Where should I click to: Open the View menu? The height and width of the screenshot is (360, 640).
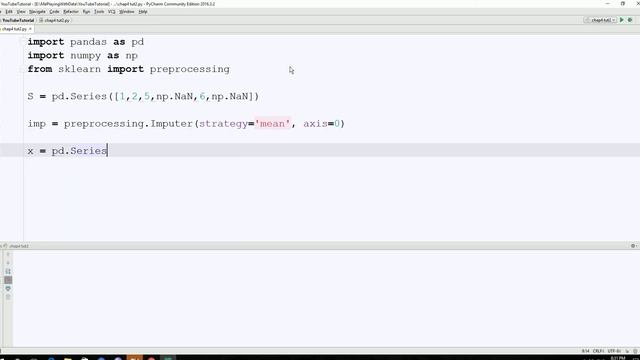(21, 12)
